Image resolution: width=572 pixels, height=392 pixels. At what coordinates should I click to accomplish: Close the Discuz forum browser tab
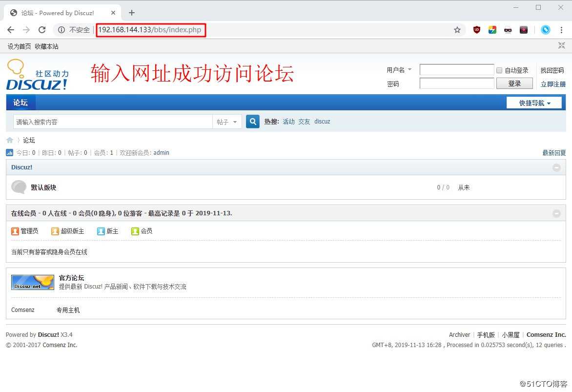113,13
